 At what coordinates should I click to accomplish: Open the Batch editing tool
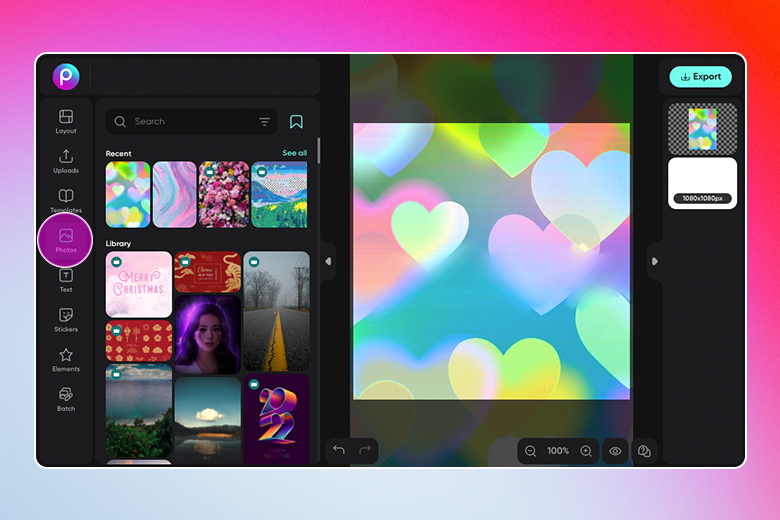(x=66, y=400)
